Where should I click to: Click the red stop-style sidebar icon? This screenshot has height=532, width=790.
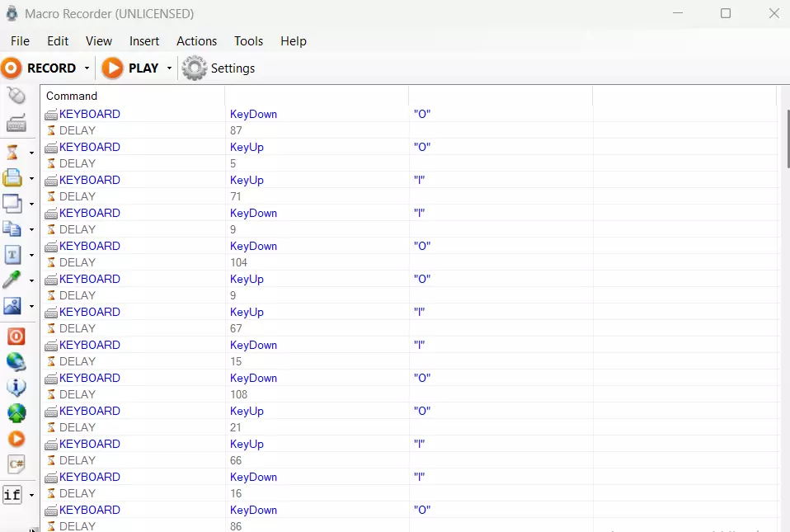point(16,337)
